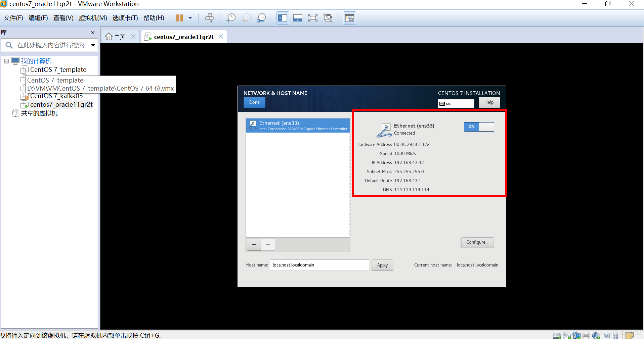Click the Configure... button
Viewport: 644px width, 339px height.
(x=477, y=242)
